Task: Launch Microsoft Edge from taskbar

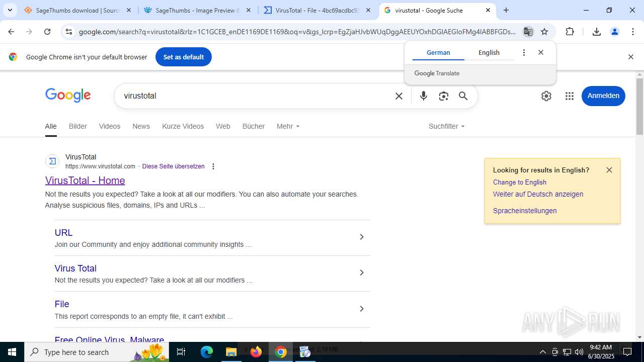Action: tap(207, 352)
